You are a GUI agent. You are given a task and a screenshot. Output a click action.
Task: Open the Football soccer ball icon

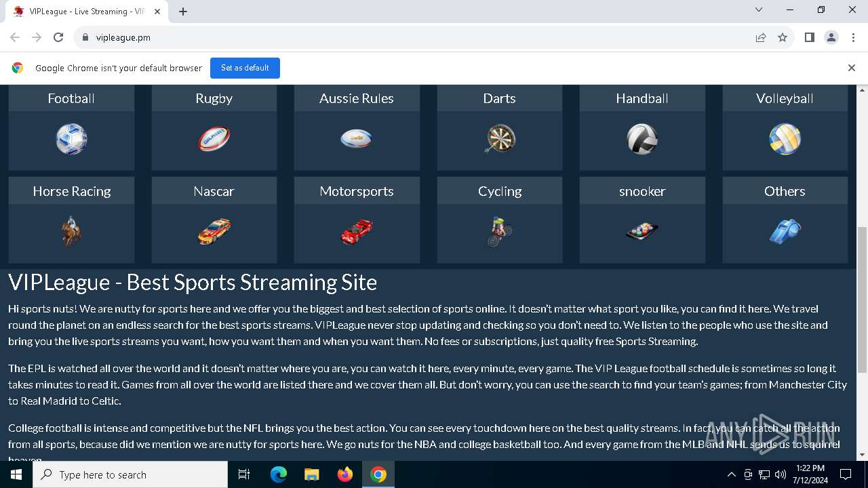point(71,140)
